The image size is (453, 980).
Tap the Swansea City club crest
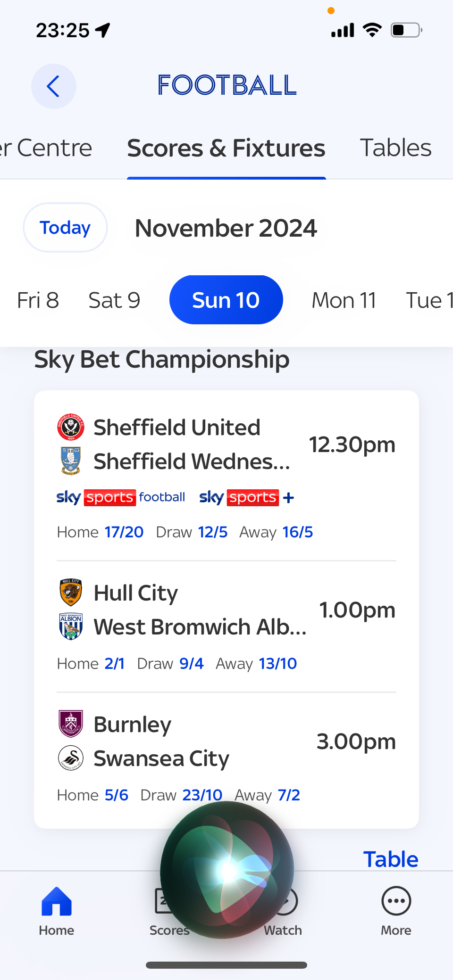pos(71,758)
